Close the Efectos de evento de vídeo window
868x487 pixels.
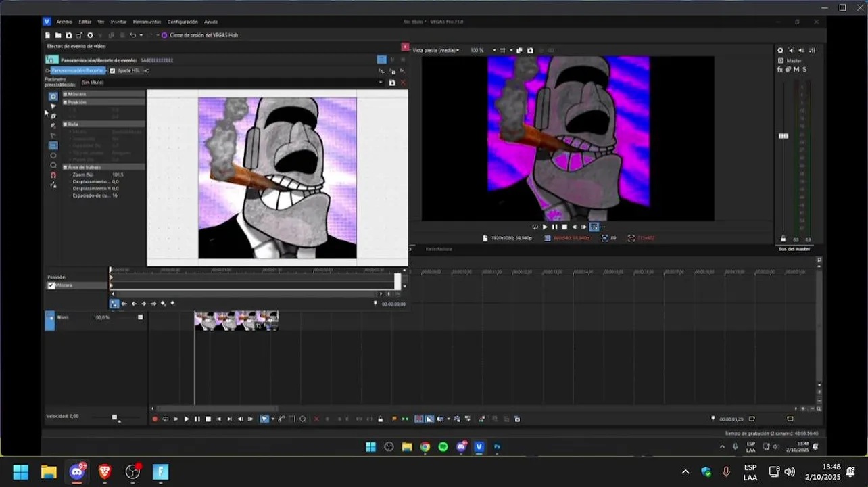(405, 47)
